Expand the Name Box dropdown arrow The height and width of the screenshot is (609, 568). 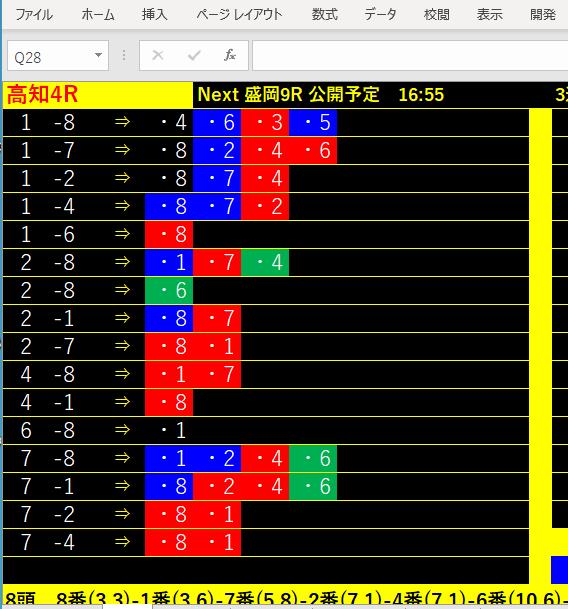(x=98, y=56)
